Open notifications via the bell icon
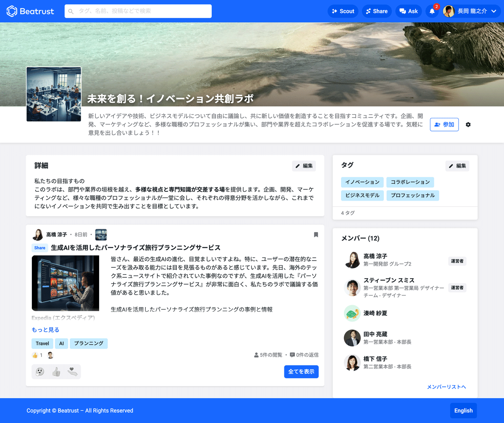The width and height of the screenshot is (504, 423). pos(432,11)
